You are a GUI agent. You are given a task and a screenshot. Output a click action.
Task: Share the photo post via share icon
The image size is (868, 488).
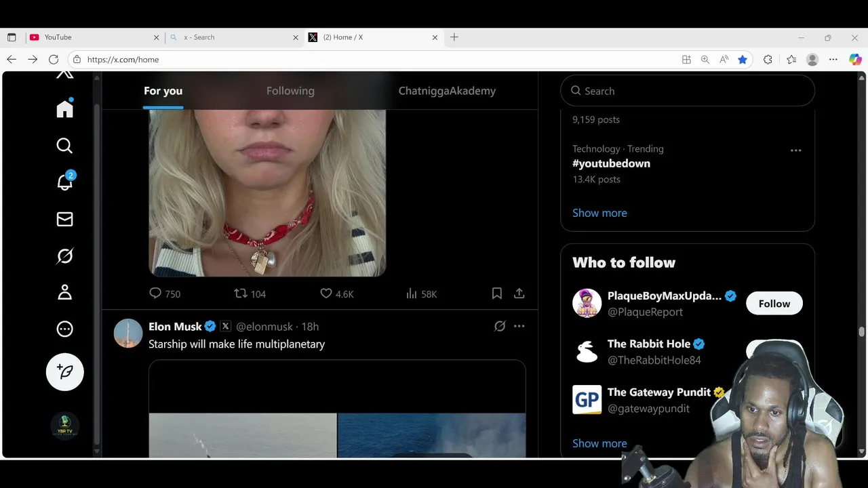(519, 293)
